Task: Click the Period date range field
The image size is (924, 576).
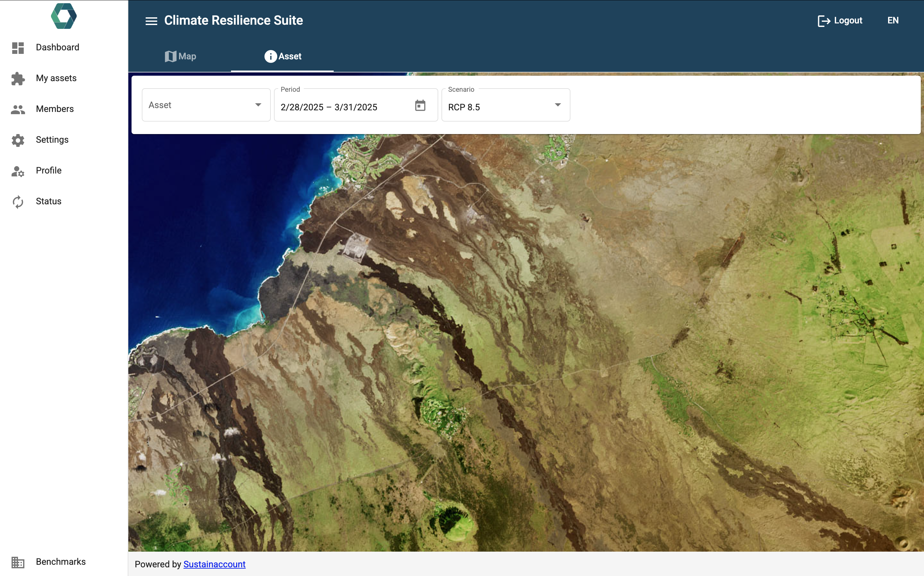Action: 343,107
